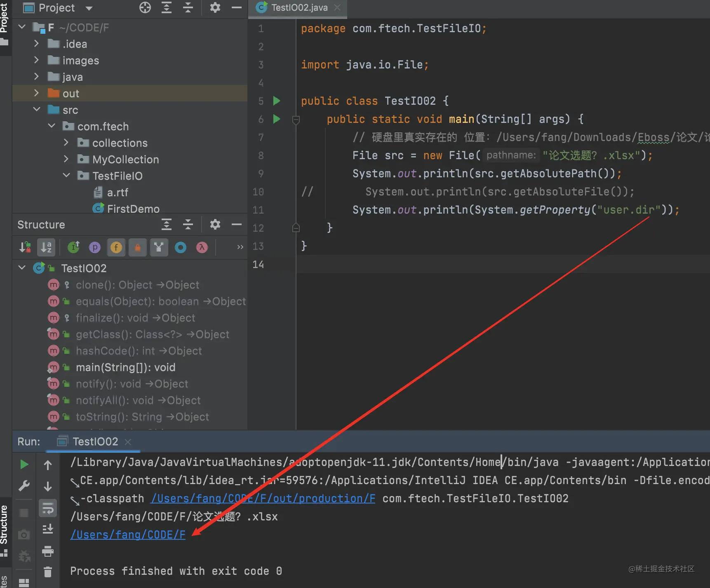Open the Structure panel gear settings
Screen dimensions: 710x588
click(215, 224)
